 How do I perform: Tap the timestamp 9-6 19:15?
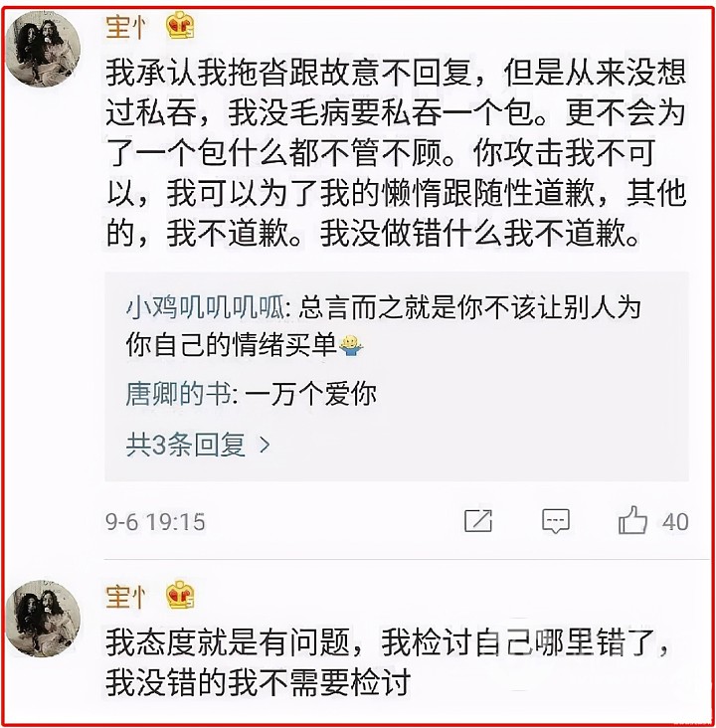click(155, 522)
